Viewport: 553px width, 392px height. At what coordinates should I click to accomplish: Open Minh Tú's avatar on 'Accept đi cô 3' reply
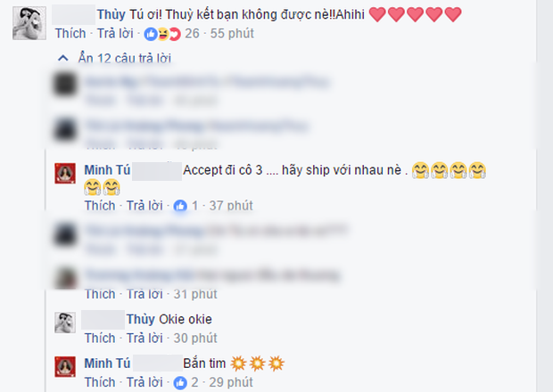(x=65, y=174)
